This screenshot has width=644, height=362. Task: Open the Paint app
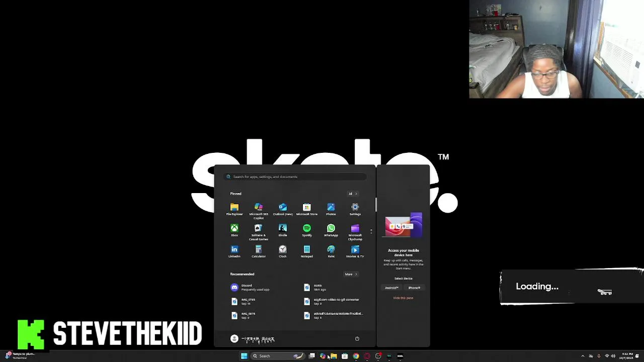(x=331, y=251)
